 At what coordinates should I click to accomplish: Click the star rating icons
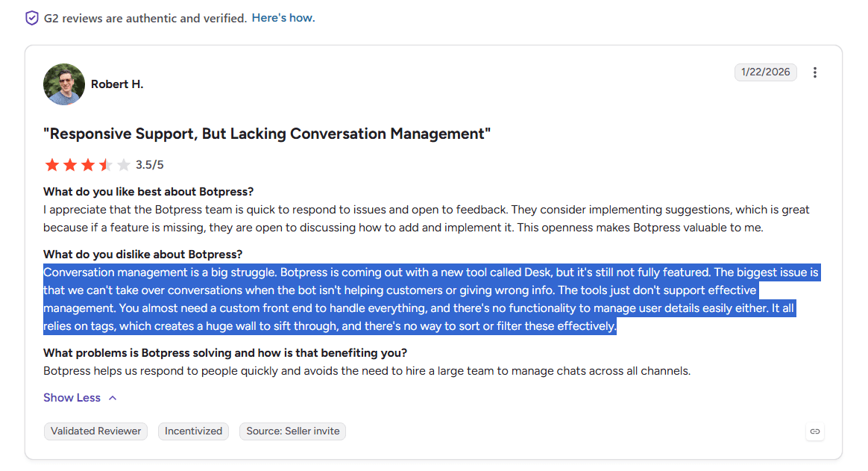87,164
